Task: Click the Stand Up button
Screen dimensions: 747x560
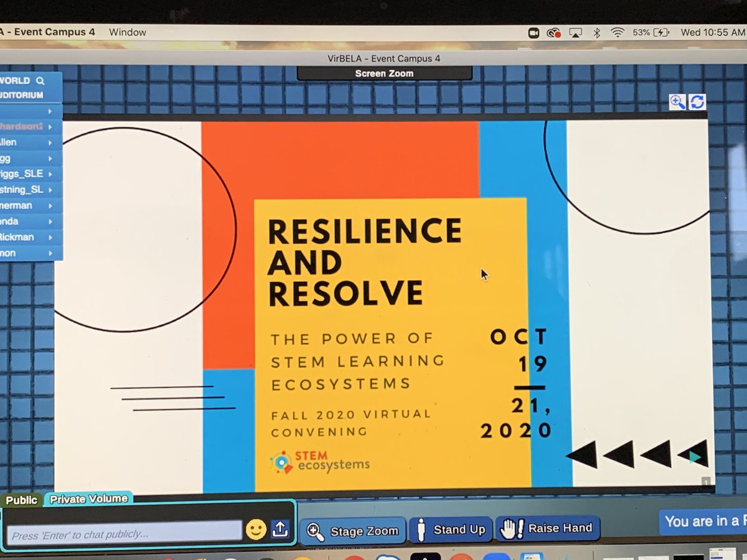Action: [451, 530]
